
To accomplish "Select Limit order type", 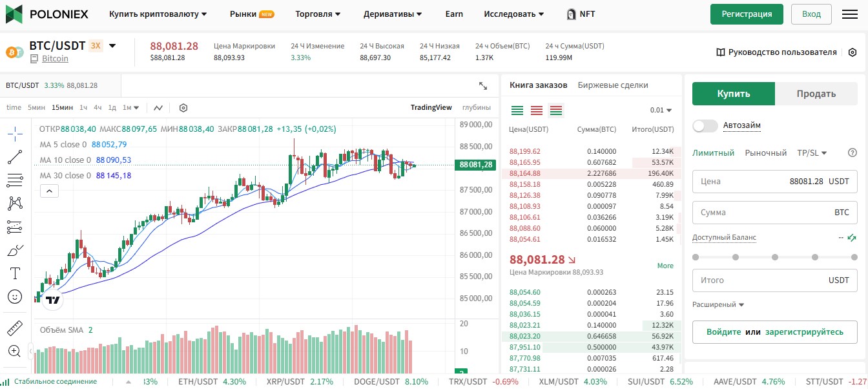I will (713, 153).
